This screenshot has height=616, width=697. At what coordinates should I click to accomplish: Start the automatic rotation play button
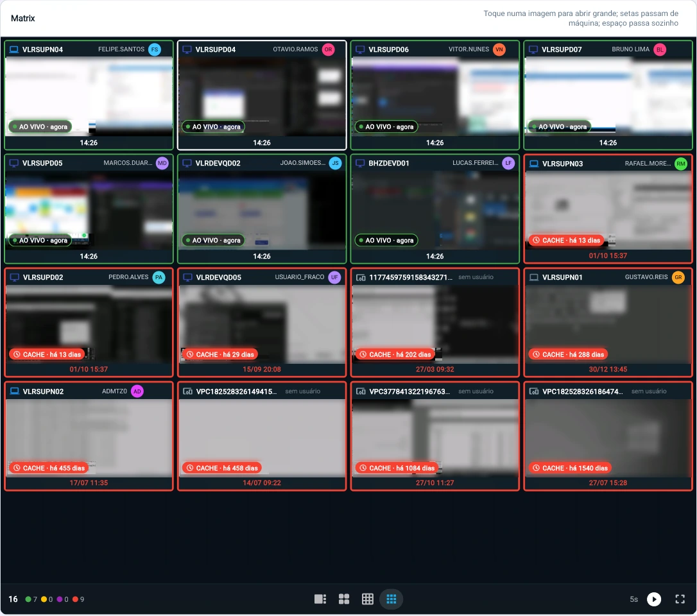(653, 599)
